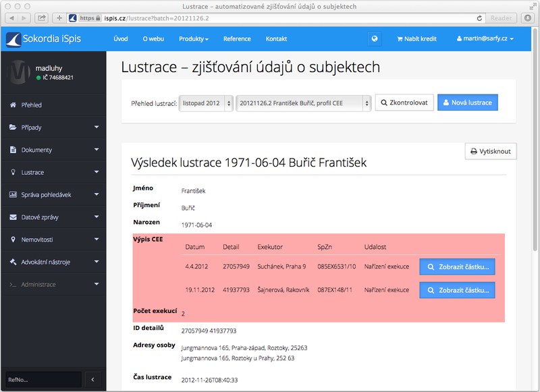Collapse sidebar with the chevron arrow button
Screen dimensions: 540x392
pos(92,379)
